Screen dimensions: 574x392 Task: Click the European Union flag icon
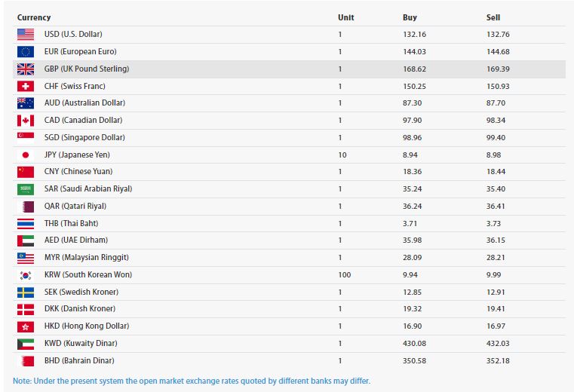[26, 52]
